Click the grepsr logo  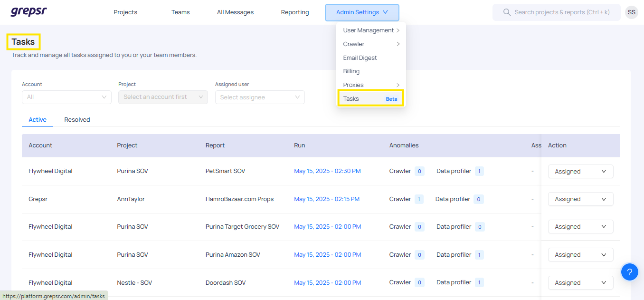point(29,12)
